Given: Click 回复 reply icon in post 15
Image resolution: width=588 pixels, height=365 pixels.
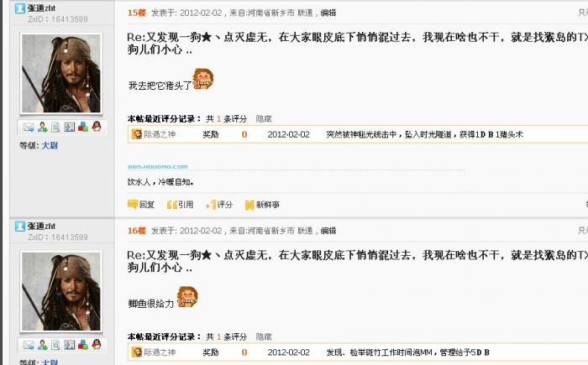Looking at the screenshot, I should point(141,205).
